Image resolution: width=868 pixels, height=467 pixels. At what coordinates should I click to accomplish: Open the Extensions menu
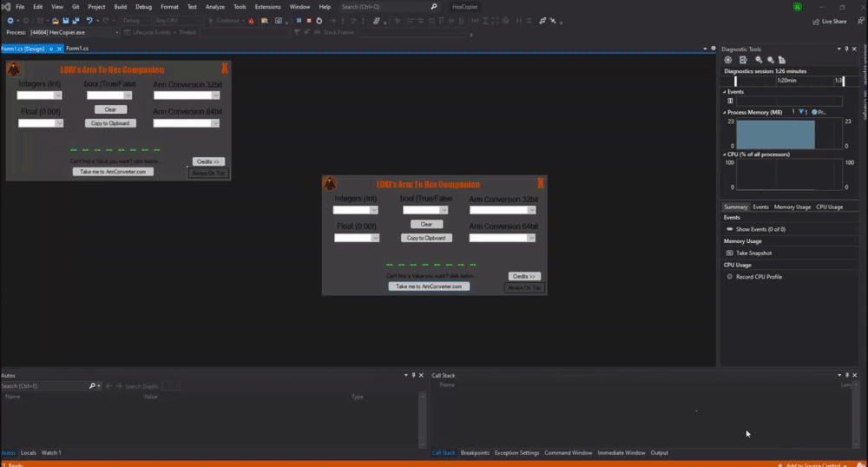[x=267, y=7]
